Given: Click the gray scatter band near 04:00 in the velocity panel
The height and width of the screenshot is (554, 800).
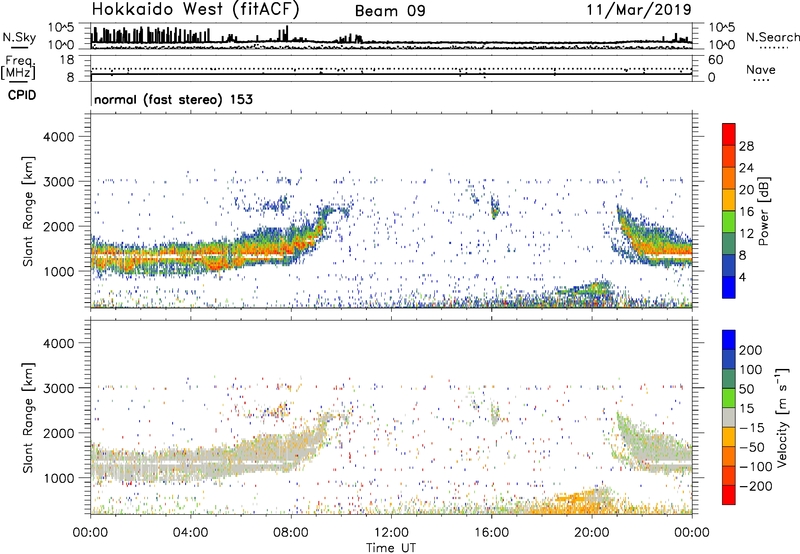Looking at the screenshot, I should click(190, 462).
